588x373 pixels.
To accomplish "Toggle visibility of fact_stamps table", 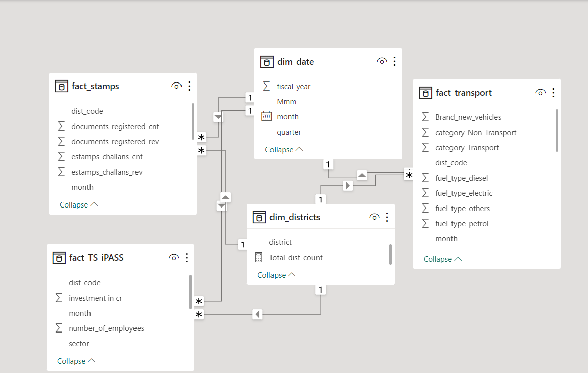I will pos(176,86).
